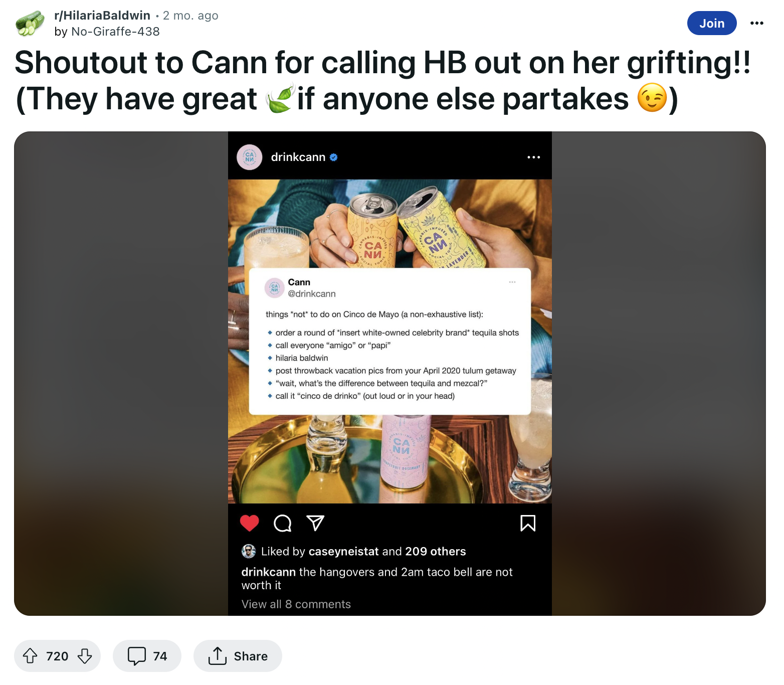Visit No-Giraffe-438 user profile
The height and width of the screenshot is (685, 784).
point(115,32)
